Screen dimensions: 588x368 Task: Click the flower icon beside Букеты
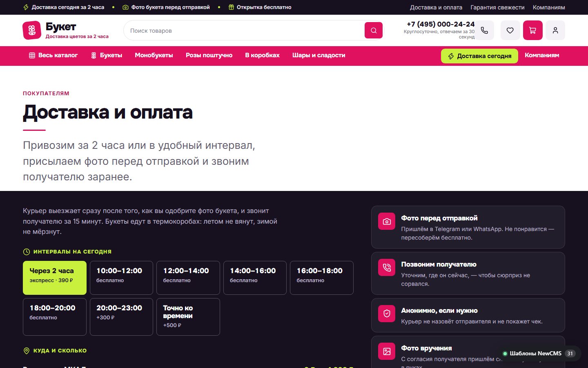click(94, 55)
